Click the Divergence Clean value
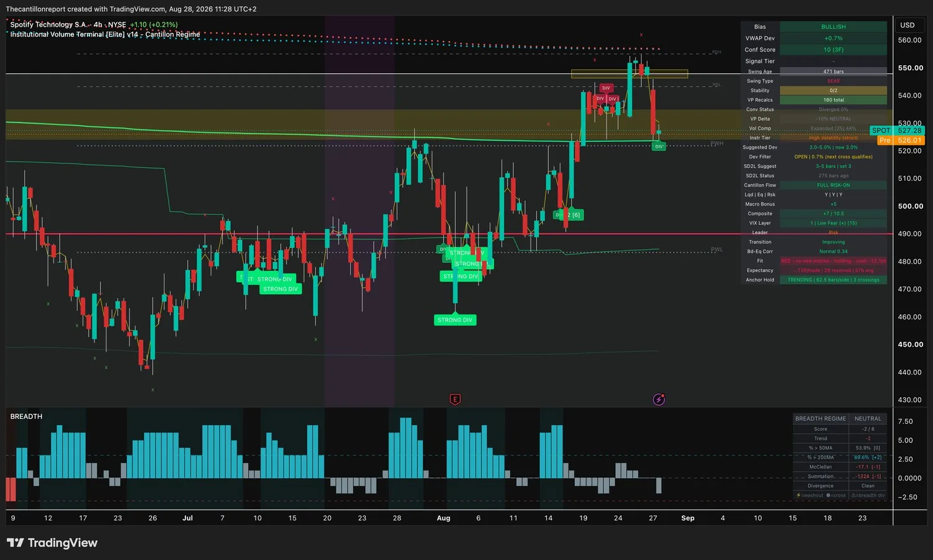Image resolution: width=933 pixels, height=560 pixels. pyautogui.click(x=868, y=486)
